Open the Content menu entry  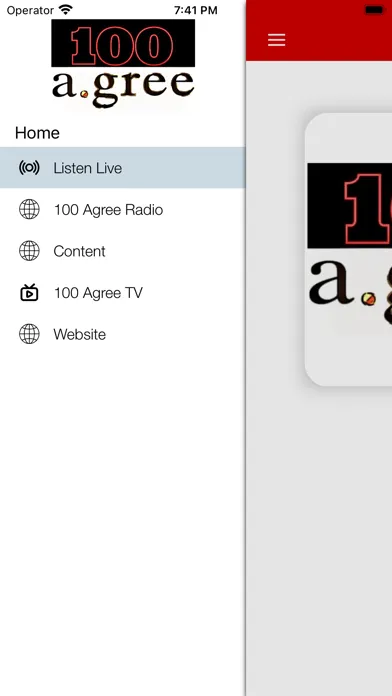pos(123,251)
